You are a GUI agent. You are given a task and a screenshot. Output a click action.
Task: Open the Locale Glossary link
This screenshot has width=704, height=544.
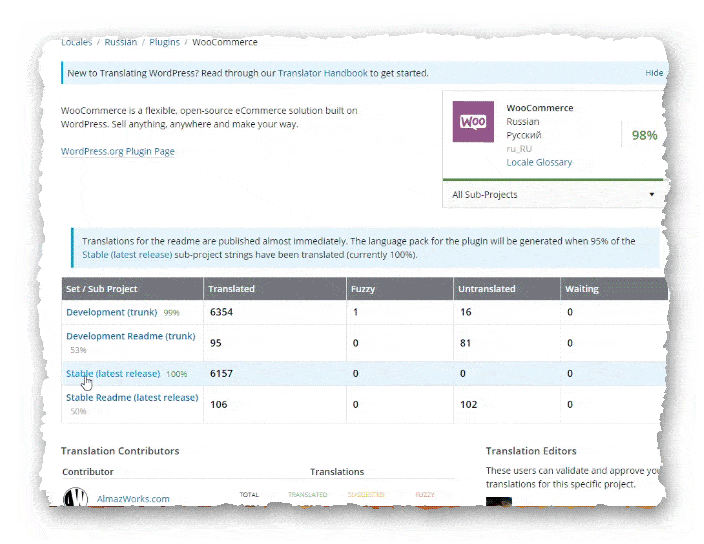click(x=539, y=162)
